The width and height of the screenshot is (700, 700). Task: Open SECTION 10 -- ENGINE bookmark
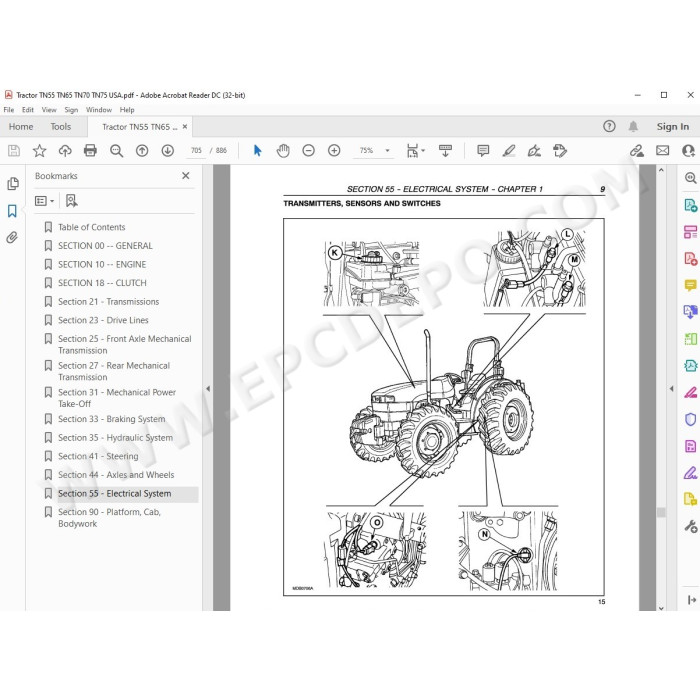(x=102, y=265)
